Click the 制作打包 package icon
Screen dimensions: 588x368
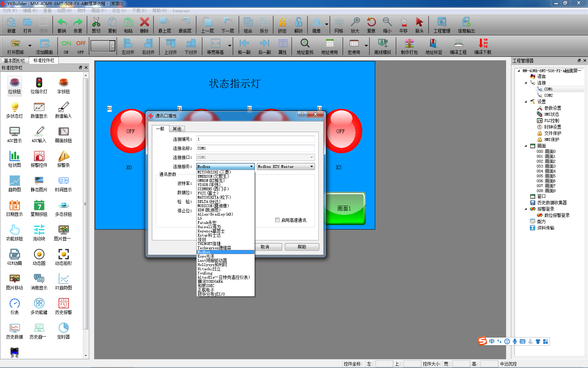tap(409, 46)
